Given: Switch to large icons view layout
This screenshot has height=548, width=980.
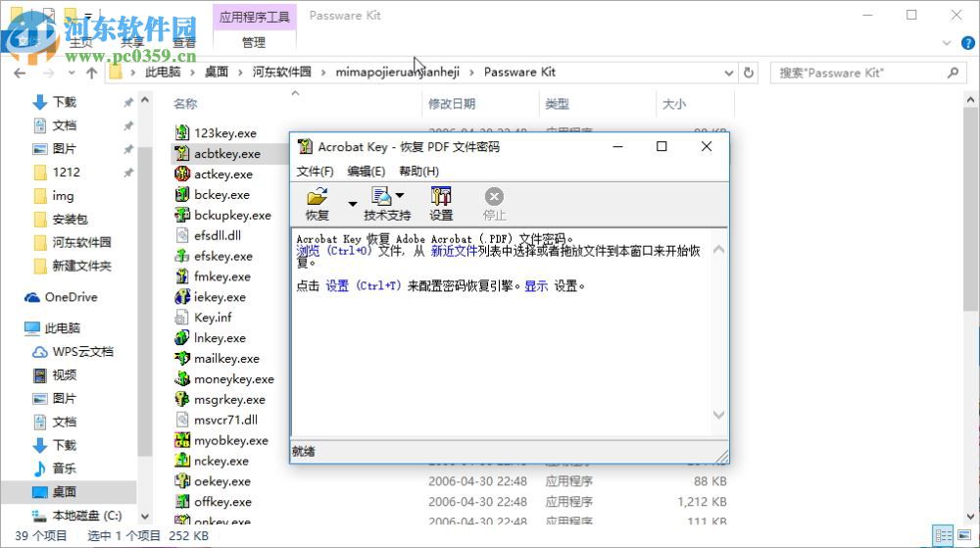Looking at the screenshot, I should pyautogui.click(x=964, y=535).
